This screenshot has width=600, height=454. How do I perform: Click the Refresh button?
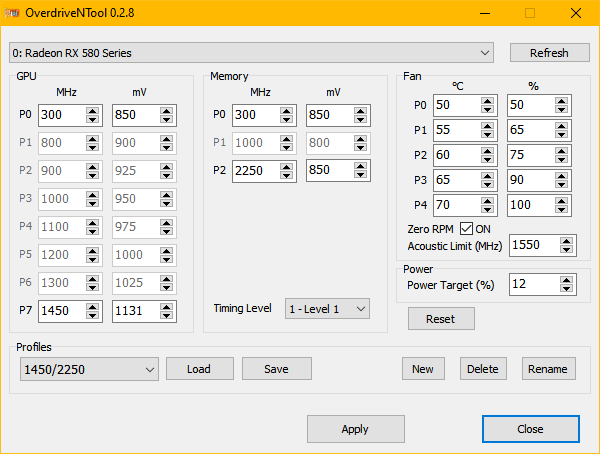coord(549,53)
